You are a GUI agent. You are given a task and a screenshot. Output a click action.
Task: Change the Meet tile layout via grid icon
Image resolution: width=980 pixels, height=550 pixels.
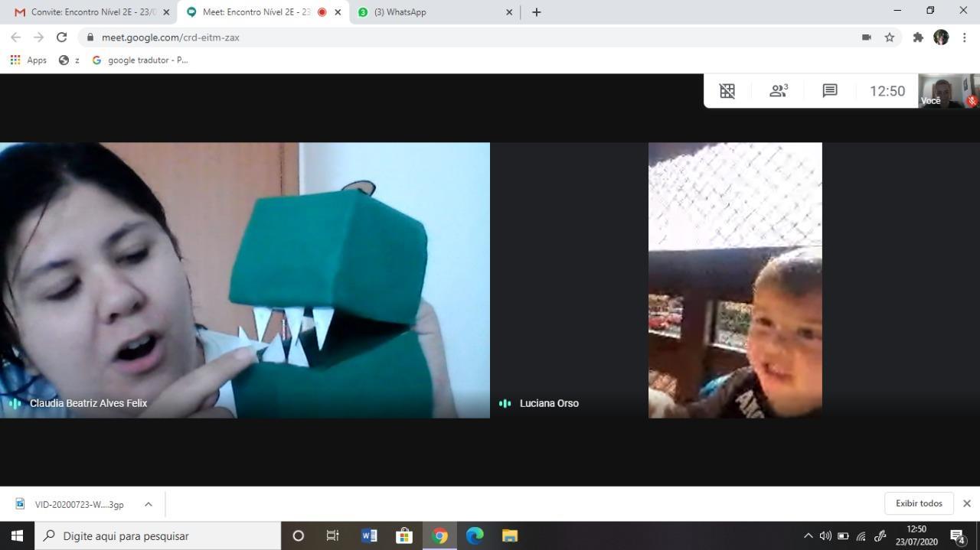(727, 91)
